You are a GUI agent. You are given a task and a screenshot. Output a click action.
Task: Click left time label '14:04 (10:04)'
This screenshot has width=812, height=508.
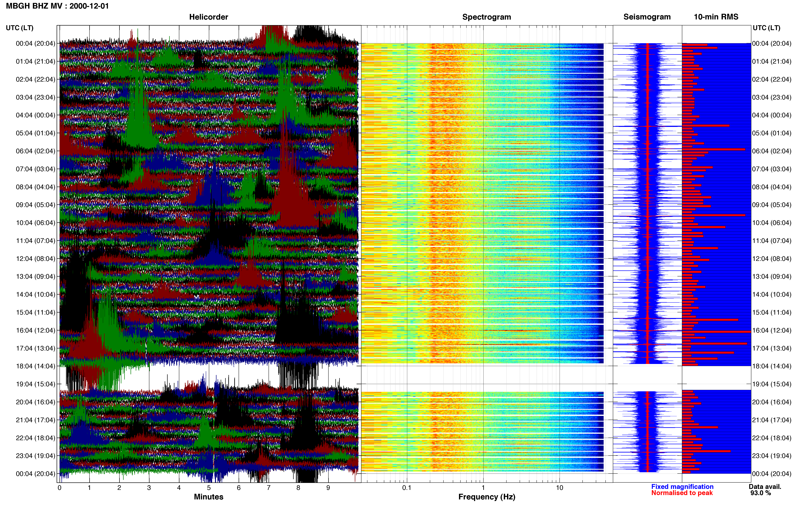tap(35, 294)
